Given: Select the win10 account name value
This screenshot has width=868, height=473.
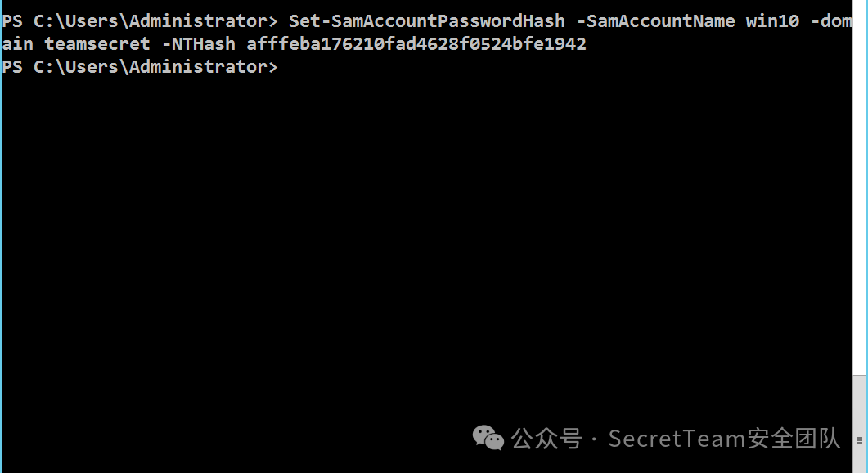Looking at the screenshot, I should [772, 21].
